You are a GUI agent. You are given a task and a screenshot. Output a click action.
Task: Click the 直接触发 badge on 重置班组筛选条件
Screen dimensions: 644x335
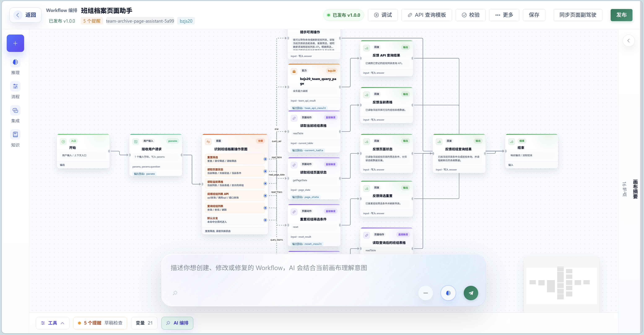(x=331, y=211)
